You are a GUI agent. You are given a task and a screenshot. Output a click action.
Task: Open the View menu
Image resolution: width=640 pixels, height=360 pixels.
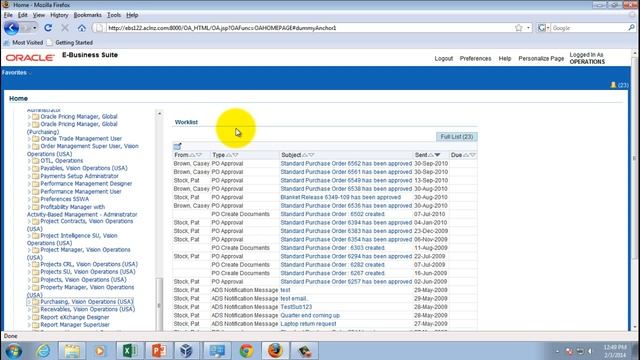tap(39, 15)
